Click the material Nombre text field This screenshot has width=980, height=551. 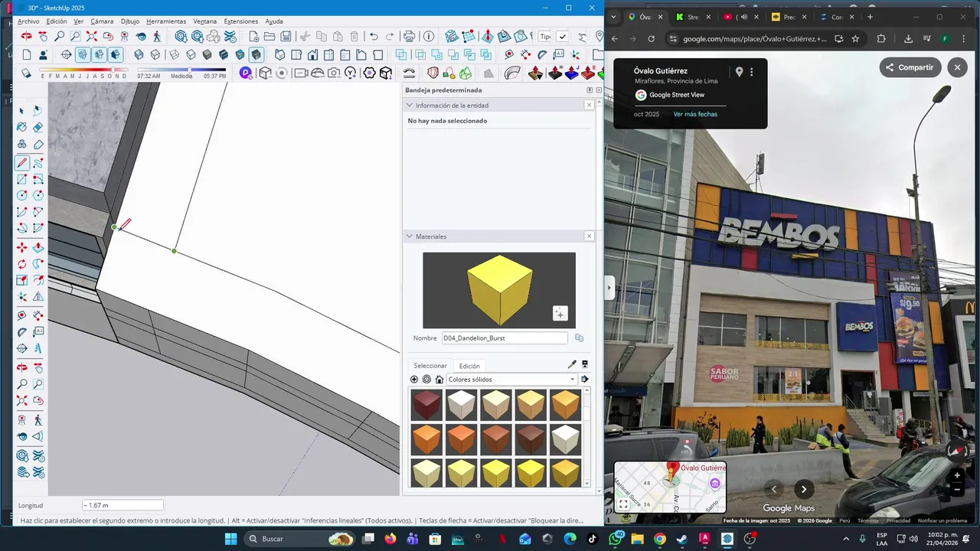(505, 337)
